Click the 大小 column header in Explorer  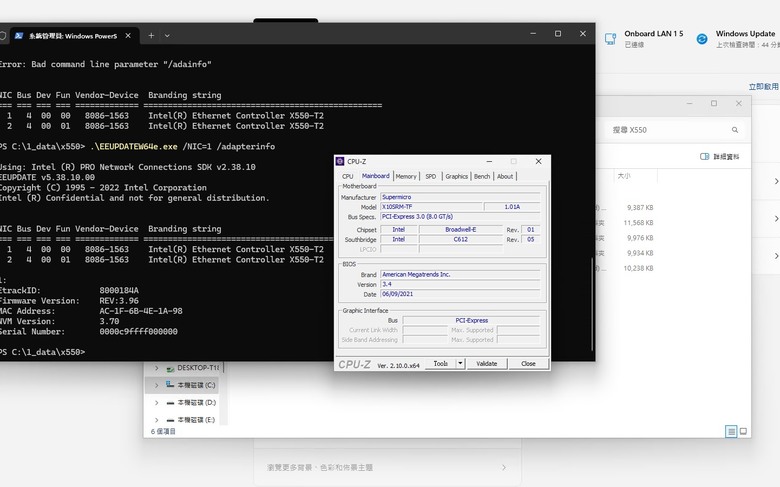click(x=623, y=176)
